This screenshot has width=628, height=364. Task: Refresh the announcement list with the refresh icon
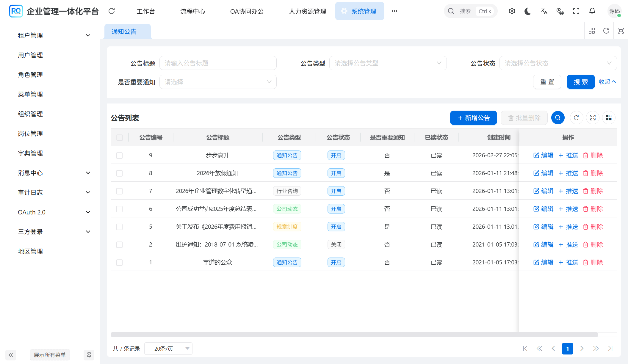(x=576, y=117)
